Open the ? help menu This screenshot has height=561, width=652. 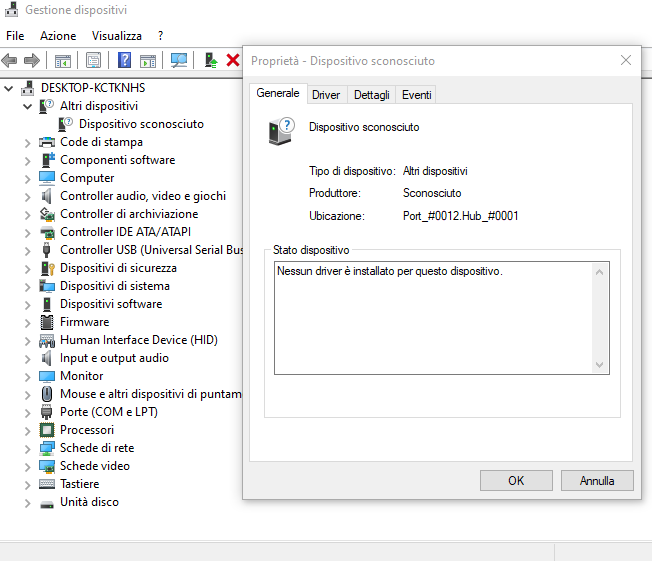161,36
